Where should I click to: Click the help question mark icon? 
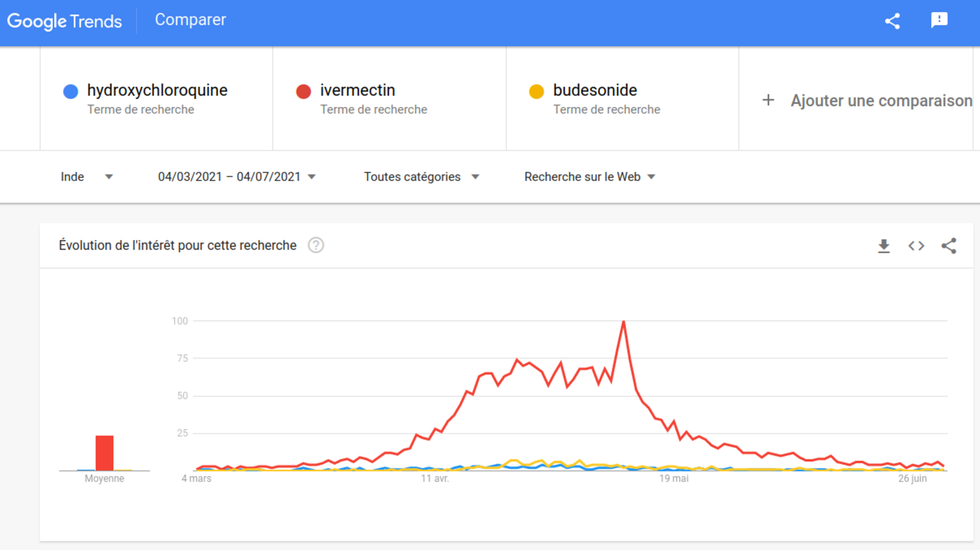(x=316, y=245)
